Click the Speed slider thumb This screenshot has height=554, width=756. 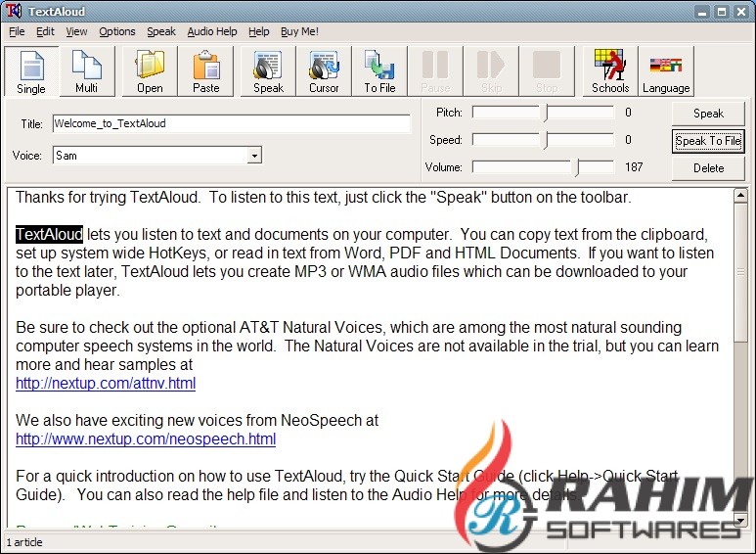[x=546, y=140]
